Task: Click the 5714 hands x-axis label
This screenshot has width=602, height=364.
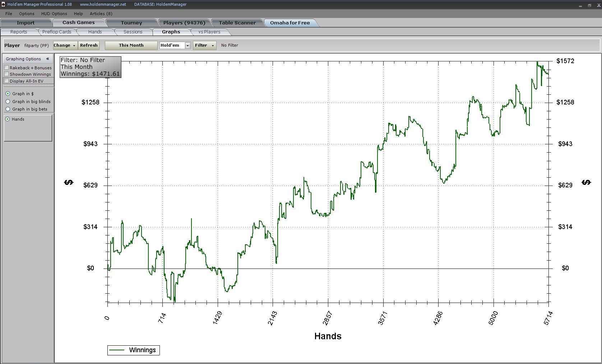Action: (x=548, y=318)
